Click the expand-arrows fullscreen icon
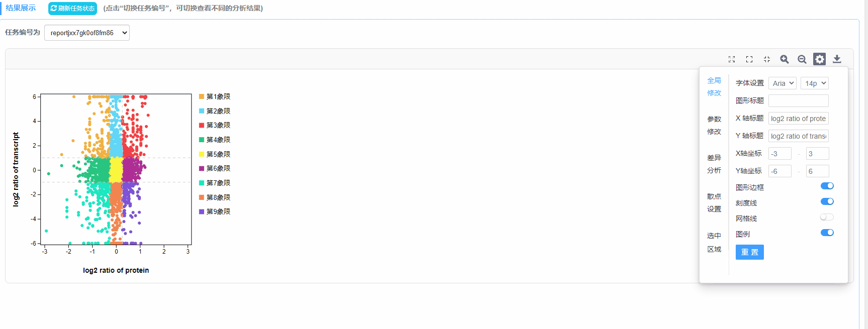Viewport: 868px width, 329px height. [x=732, y=59]
